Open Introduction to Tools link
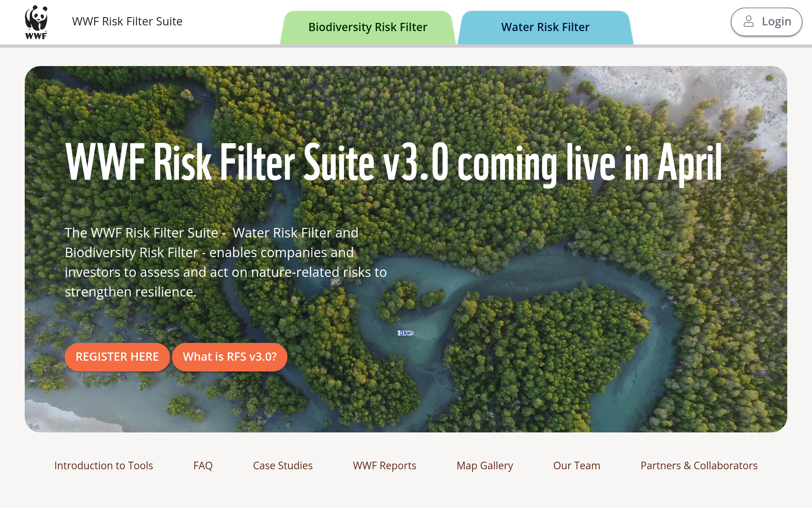 click(104, 466)
